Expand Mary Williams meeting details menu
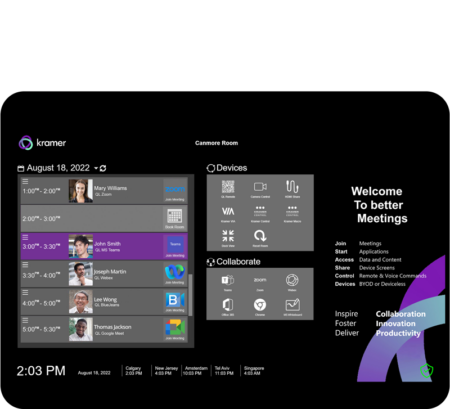This screenshot has width=450, height=409. pyautogui.click(x=25, y=182)
